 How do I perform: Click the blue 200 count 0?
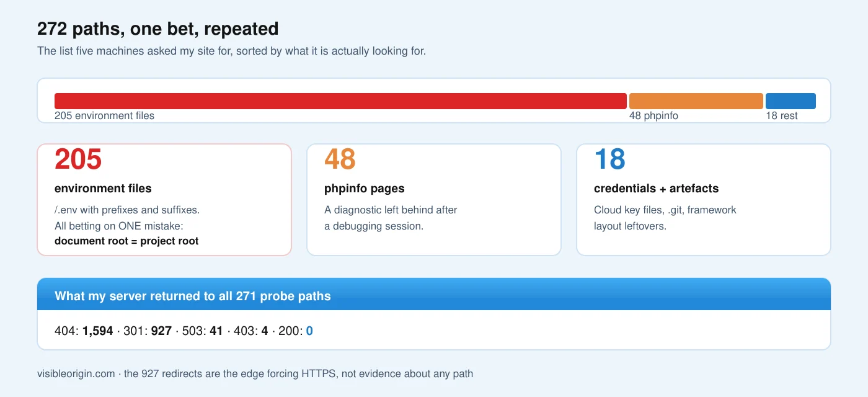pyautogui.click(x=309, y=331)
